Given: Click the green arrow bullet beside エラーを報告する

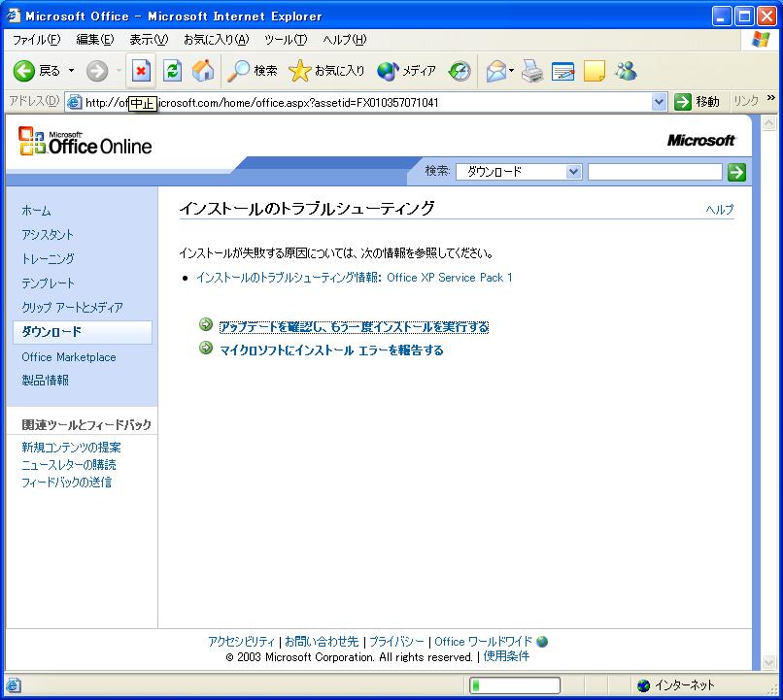Looking at the screenshot, I should [x=206, y=348].
